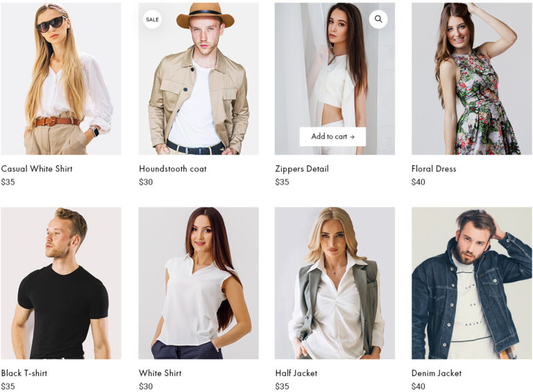Image resolution: width=533 pixels, height=392 pixels.
Task: Add Zippers Detail to cart
Action: 333,137
